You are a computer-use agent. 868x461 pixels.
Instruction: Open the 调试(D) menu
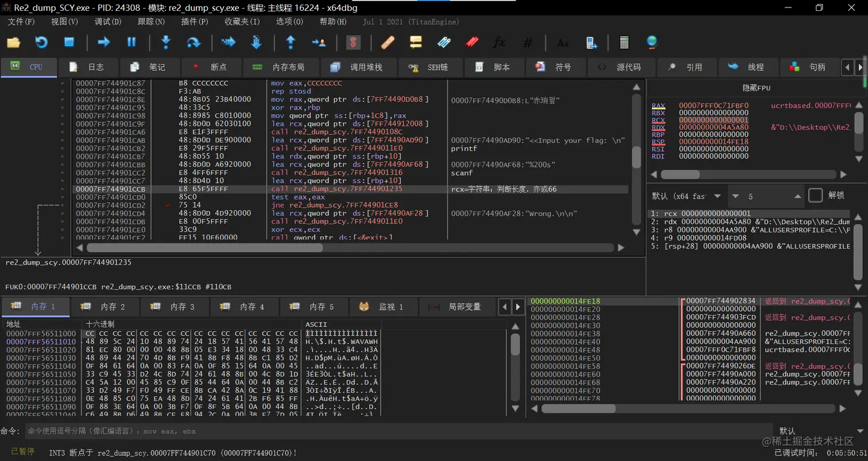[108, 22]
